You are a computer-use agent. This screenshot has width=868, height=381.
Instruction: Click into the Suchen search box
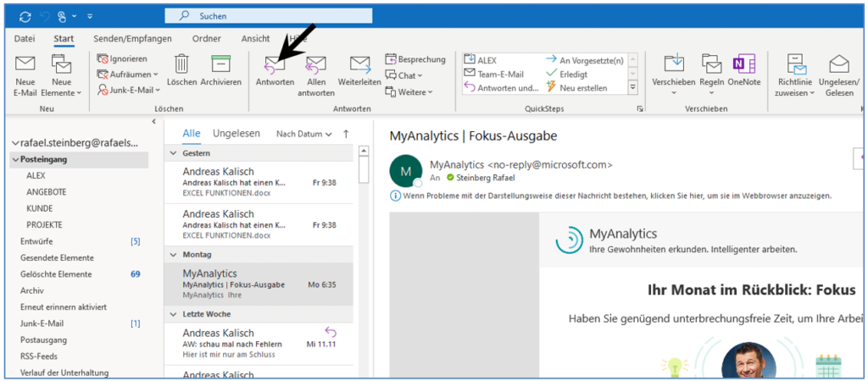[269, 16]
